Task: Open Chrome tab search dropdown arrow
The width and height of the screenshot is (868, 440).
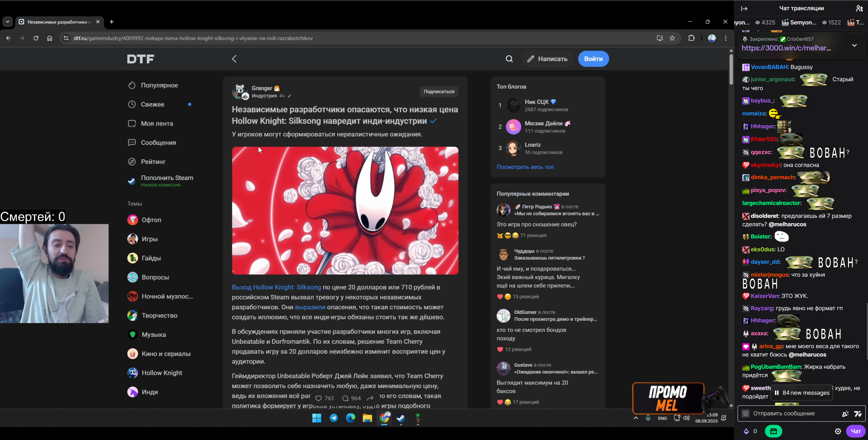Action: 7,22
